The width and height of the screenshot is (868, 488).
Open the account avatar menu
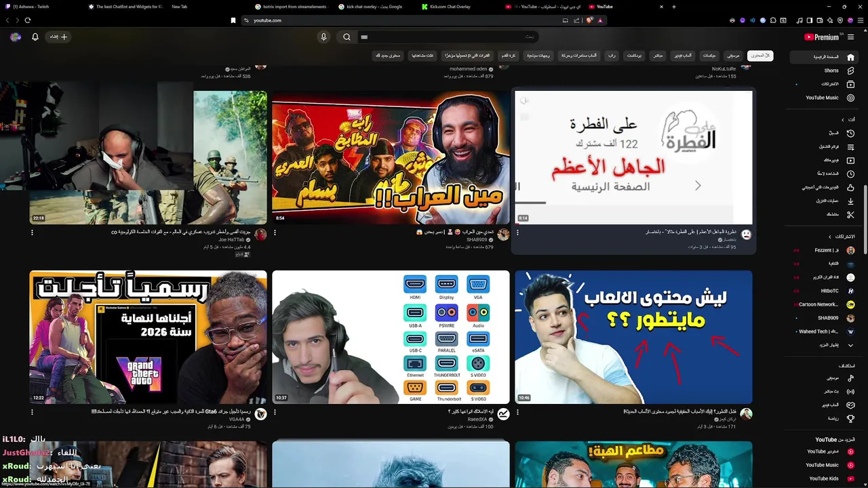pyautogui.click(x=16, y=37)
